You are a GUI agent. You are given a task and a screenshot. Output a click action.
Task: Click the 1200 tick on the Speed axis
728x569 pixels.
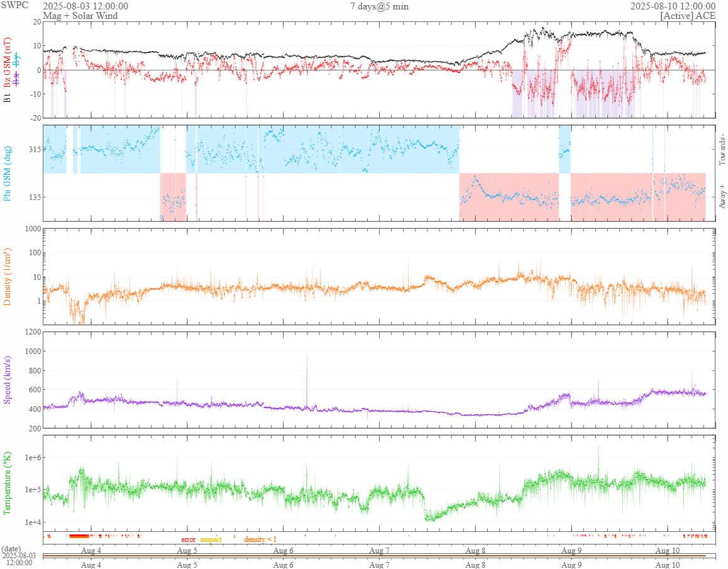pos(33,331)
